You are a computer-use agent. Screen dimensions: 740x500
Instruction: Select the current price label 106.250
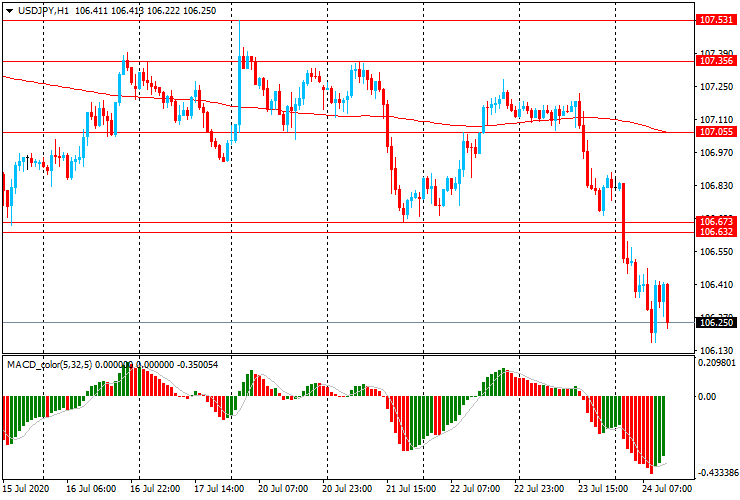tap(716, 322)
